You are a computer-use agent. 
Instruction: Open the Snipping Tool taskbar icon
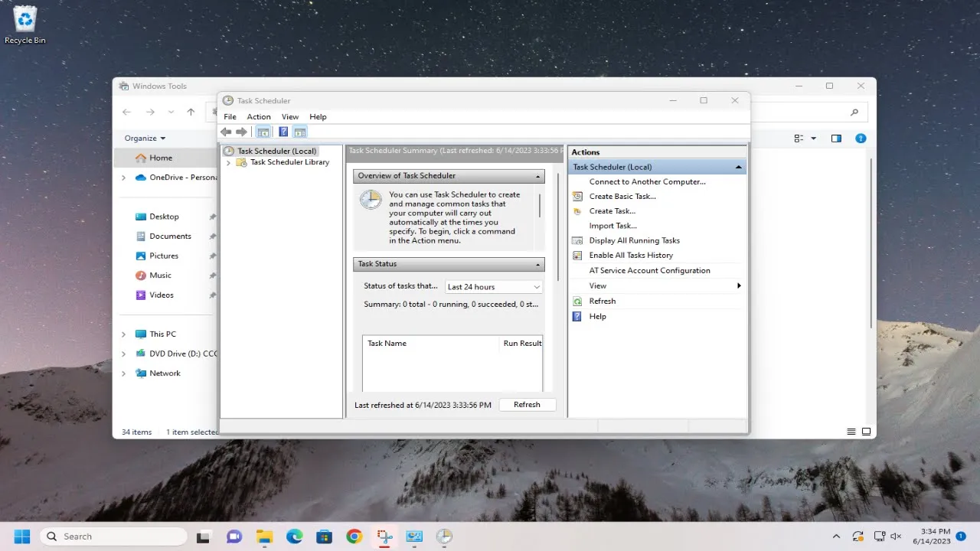384,536
